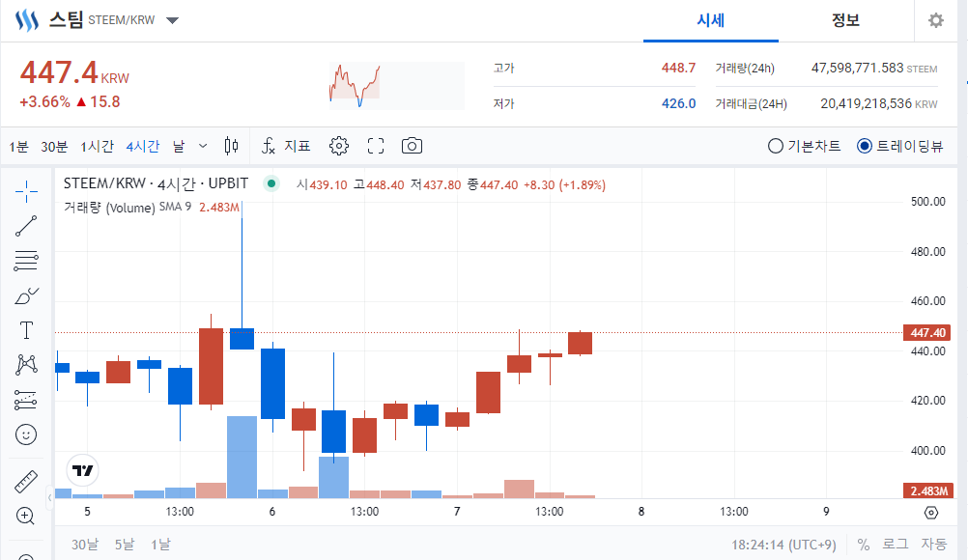Click the green market status dot
This screenshot has height=560, width=968.
(x=271, y=183)
